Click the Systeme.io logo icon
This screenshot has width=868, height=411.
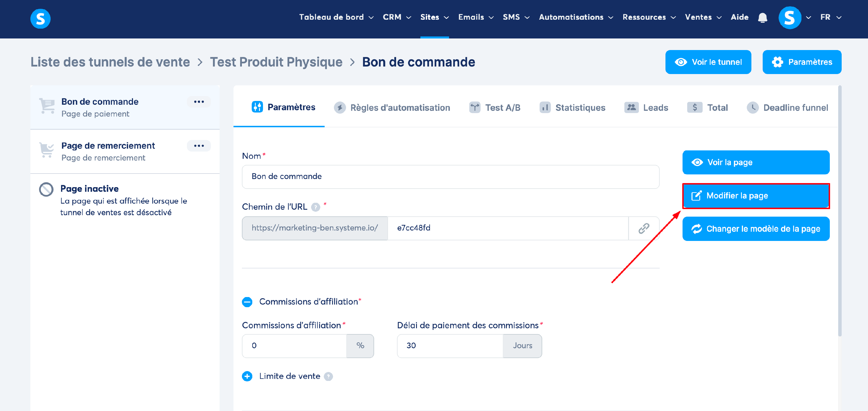[41, 19]
